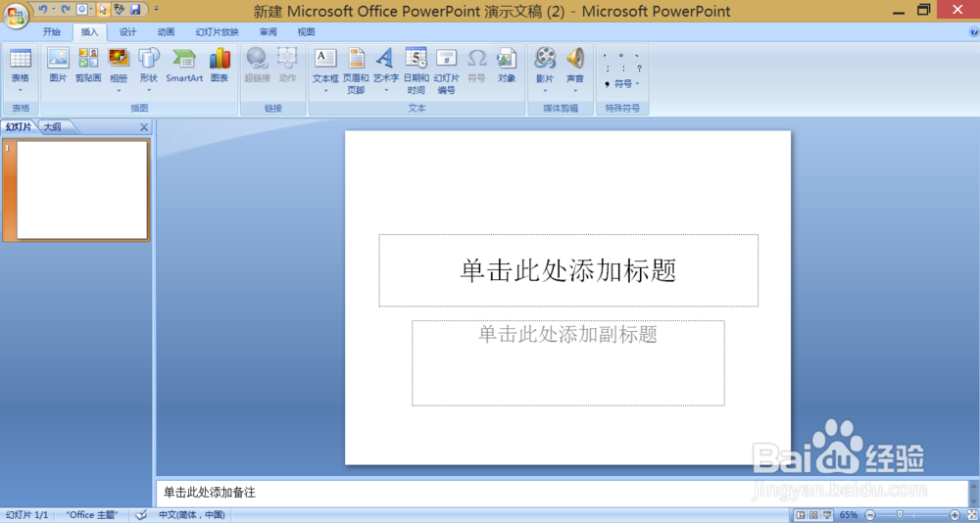This screenshot has width=980, height=523.
Task: Save the presentation with the floppy disk icon
Action: (x=134, y=10)
